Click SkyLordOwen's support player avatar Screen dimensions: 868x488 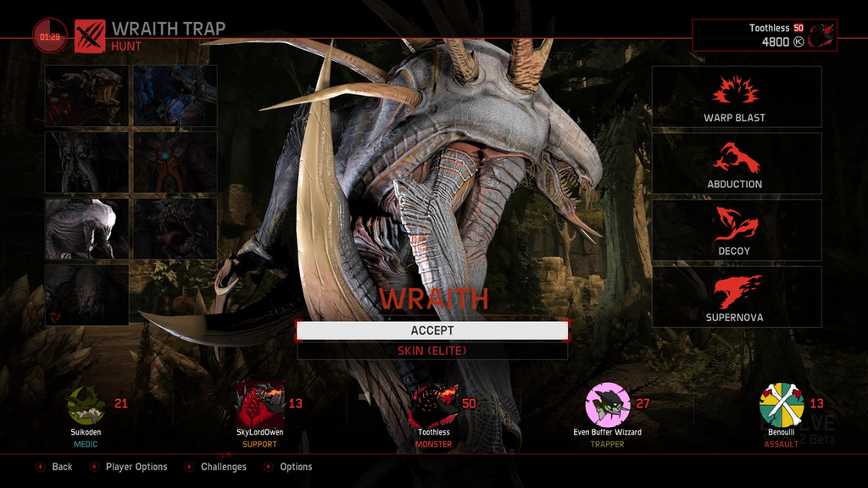point(260,404)
